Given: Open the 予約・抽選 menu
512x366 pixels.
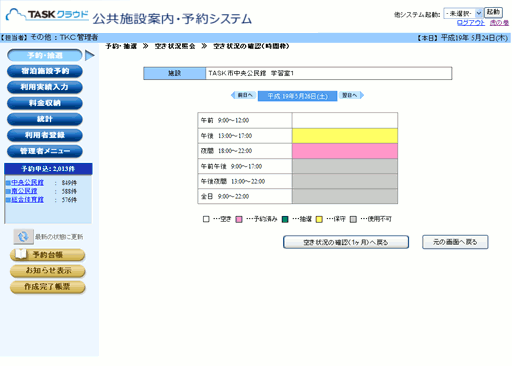Looking at the screenshot, I should [x=45, y=55].
